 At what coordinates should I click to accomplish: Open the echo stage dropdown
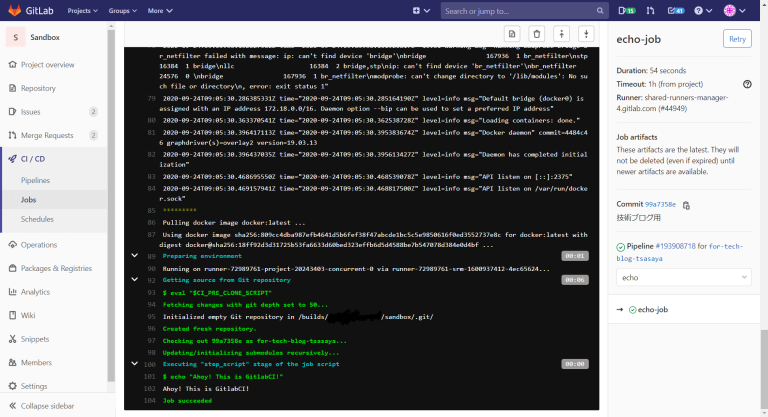(x=684, y=277)
